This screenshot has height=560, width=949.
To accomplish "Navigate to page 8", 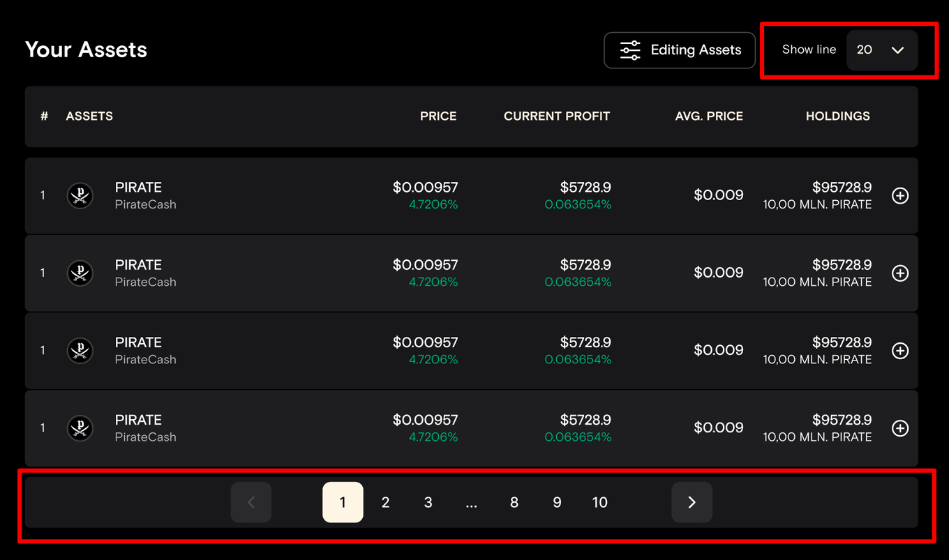I will pyautogui.click(x=514, y=502).
